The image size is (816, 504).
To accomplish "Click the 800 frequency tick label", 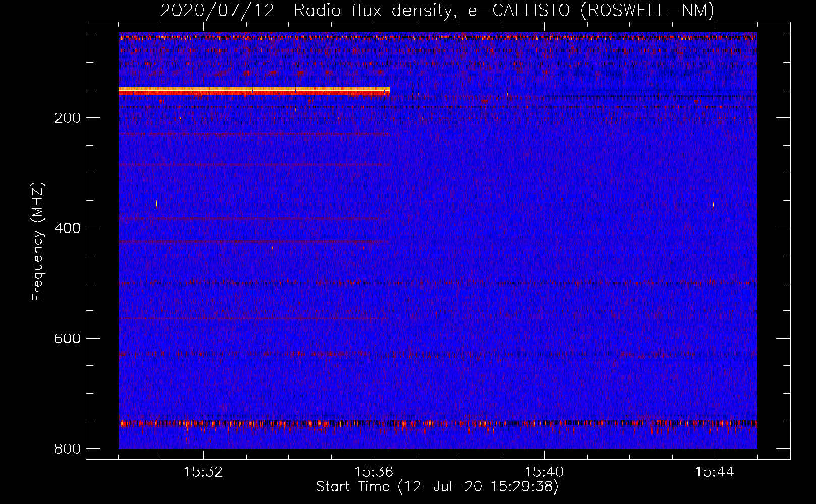I will pos(68,449).
